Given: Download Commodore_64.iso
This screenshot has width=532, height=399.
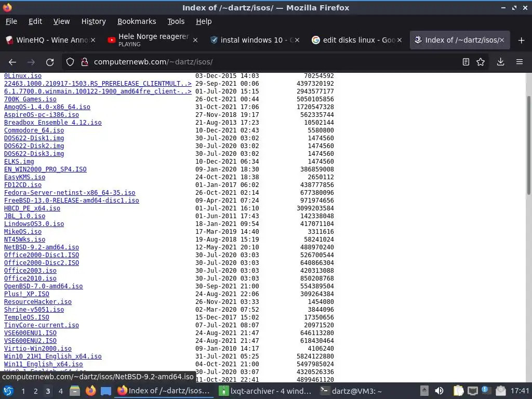Looking at the screenshot, I should pos(34,130).
